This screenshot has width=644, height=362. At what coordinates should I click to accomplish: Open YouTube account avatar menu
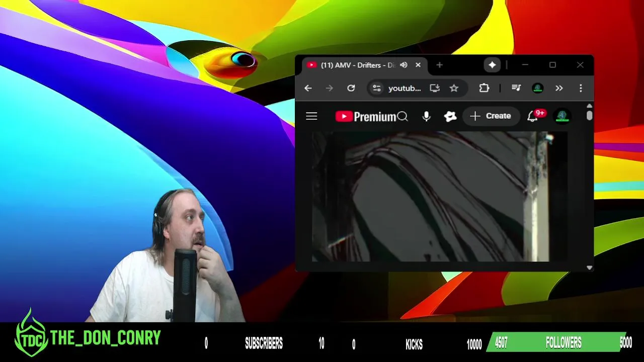(562, 117)
